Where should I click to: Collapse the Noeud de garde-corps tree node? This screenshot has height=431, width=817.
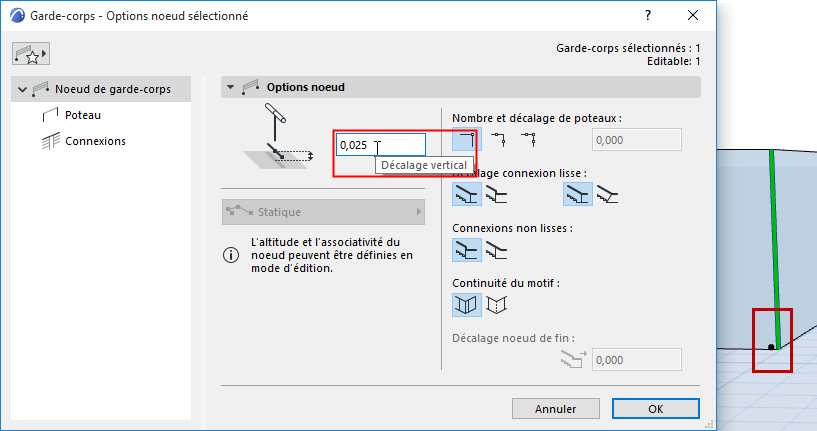coord(22,89)
